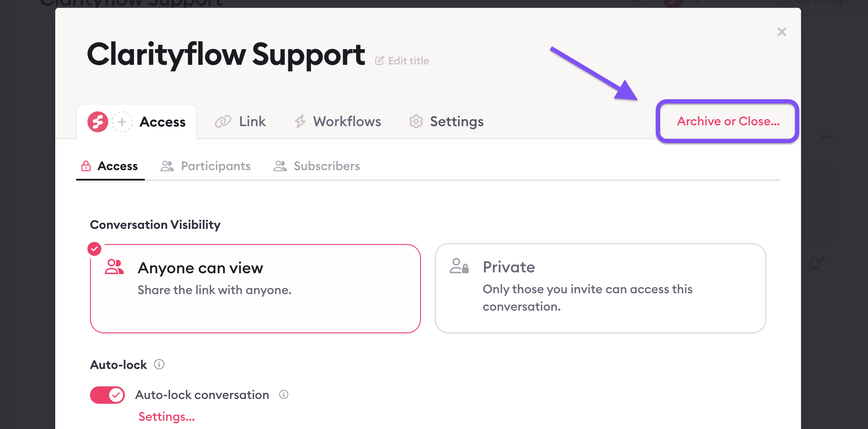The height and width of the screenshot is (429, 868).
Task: Open the Archive or Close… menu
Action: click(728, 121)
